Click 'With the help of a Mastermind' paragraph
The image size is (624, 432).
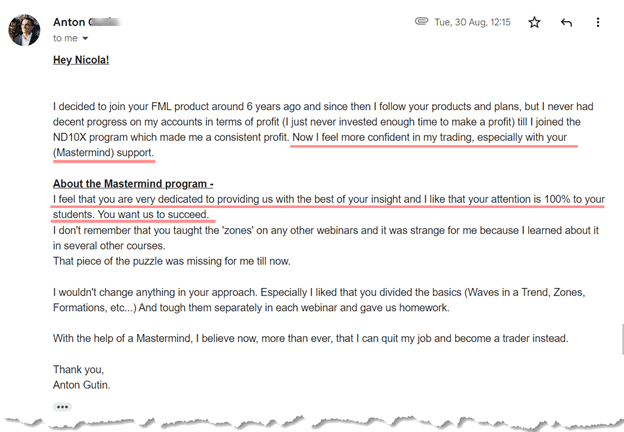coord(310,339)
